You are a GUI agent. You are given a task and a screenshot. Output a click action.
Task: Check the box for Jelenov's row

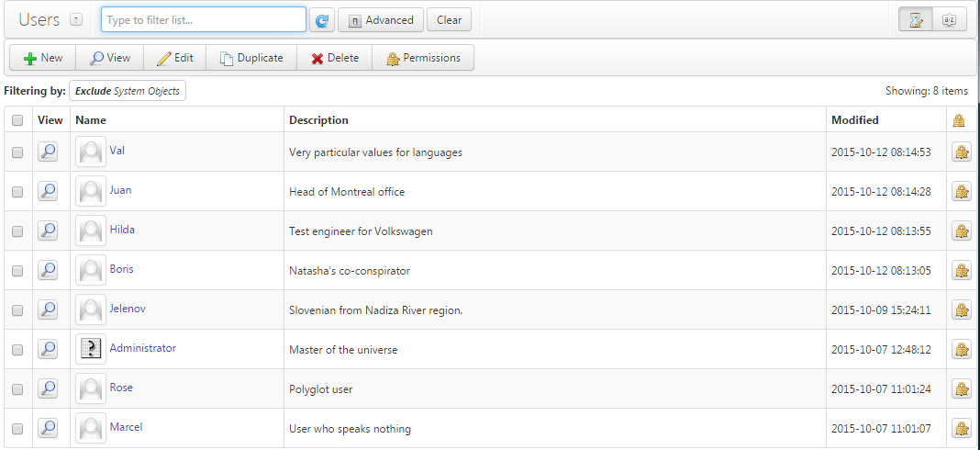(17, 309)
